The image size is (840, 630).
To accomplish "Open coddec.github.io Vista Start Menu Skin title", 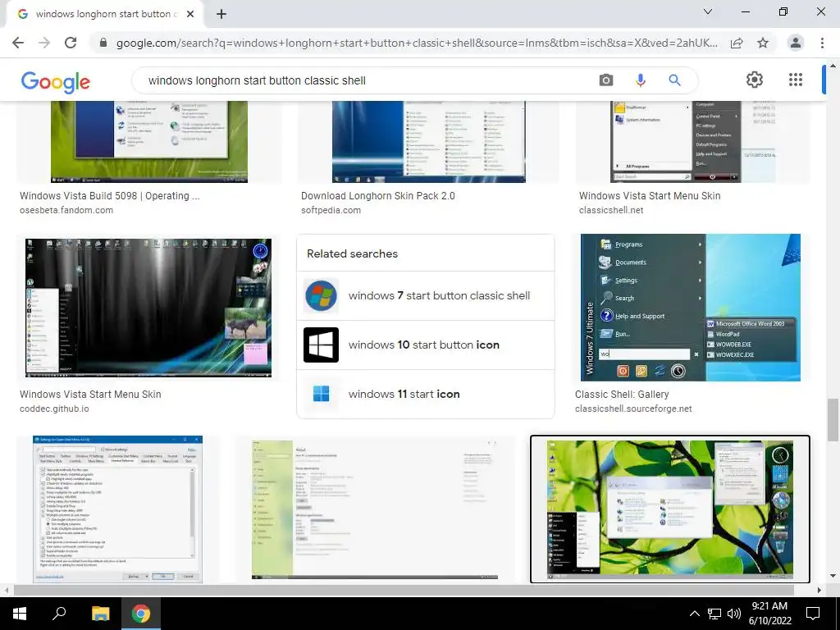I will (90, 394).
